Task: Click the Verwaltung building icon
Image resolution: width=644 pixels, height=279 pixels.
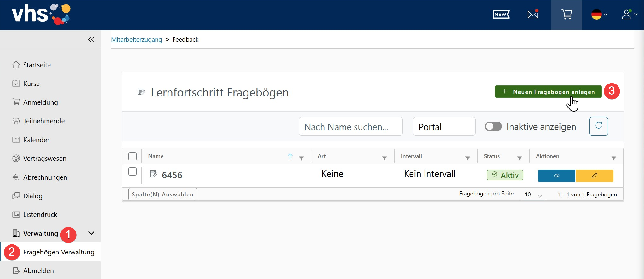Action: pos(16,233)
